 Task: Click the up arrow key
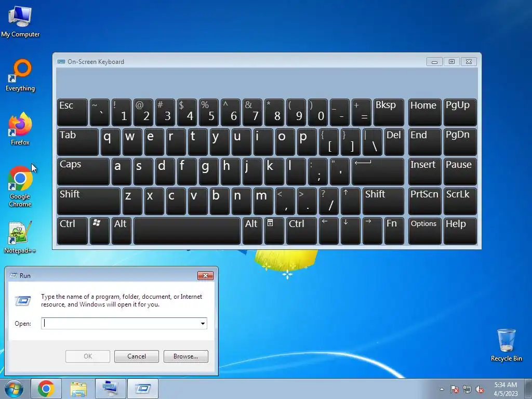pos(350,202)
